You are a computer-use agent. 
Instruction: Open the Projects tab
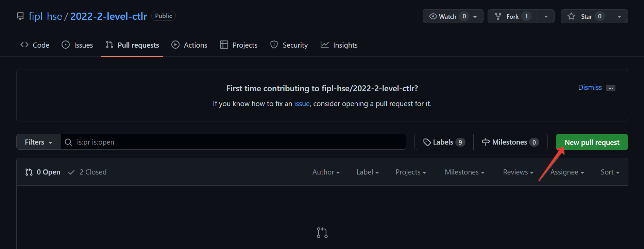(x=239, y=45)
